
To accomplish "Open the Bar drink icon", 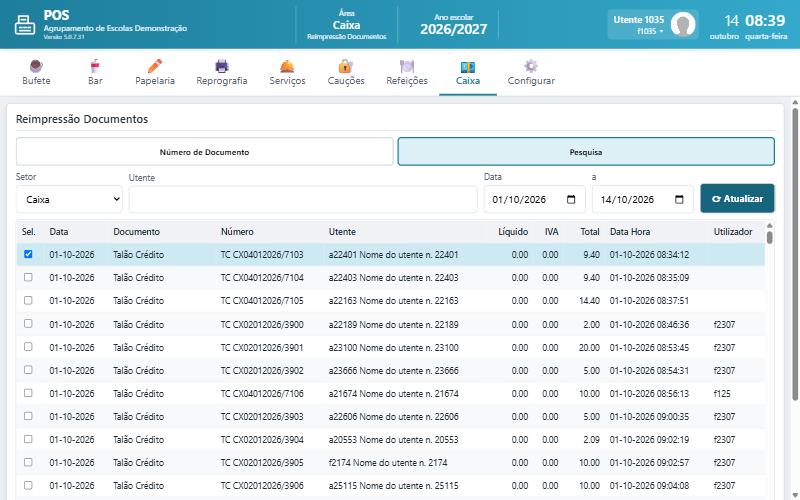I will click(95, 66).
